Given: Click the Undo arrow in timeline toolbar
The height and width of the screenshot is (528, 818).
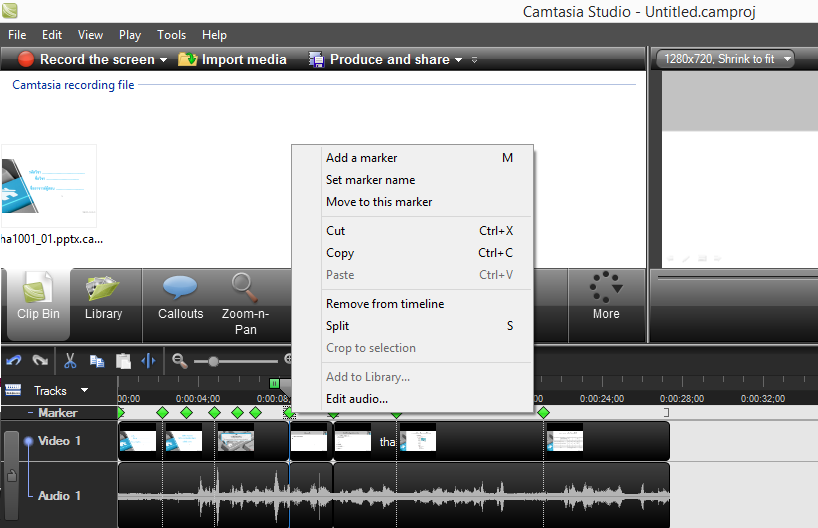Looking at the screenshot, I should click(x=14, y=361).
